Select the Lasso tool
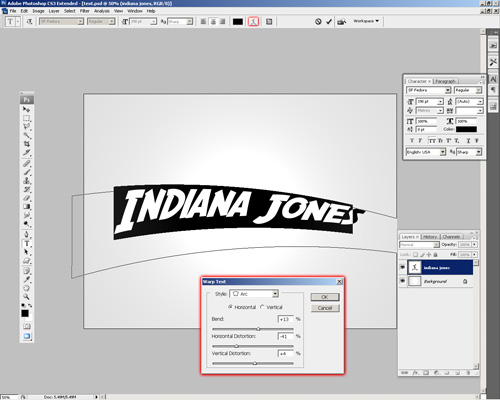500x400 pixels. click(26, 127)
